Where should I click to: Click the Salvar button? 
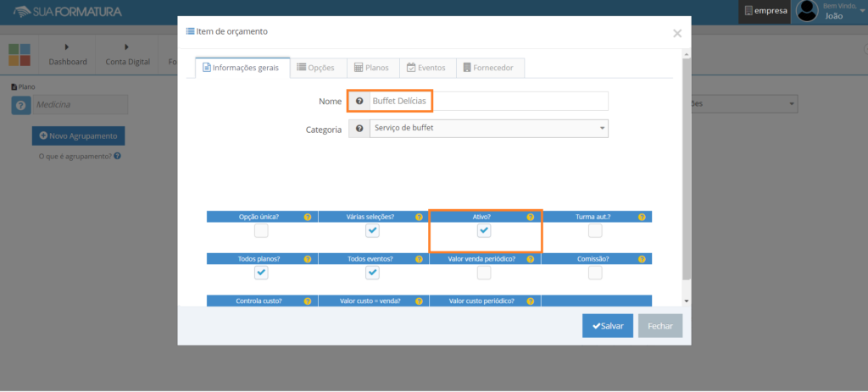(x=607, y=326)
